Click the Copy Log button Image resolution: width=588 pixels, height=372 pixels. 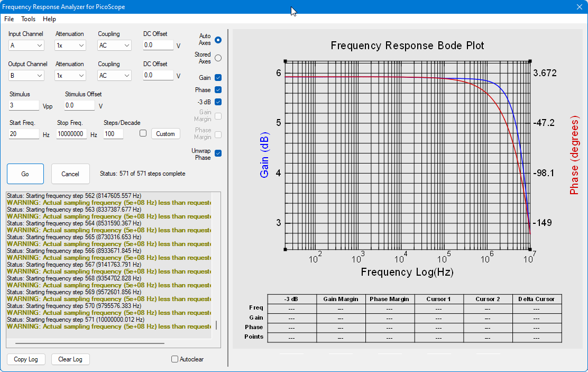click(26, 359)
